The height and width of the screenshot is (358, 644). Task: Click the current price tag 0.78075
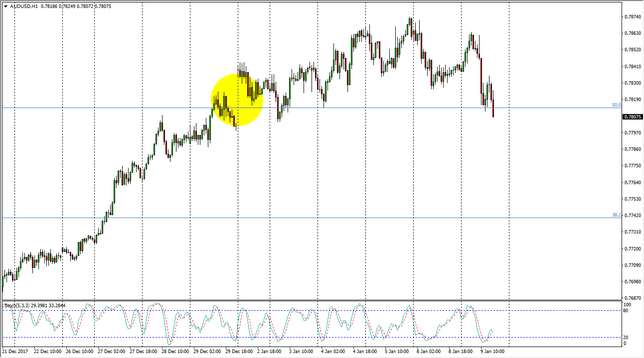tap(632, 117)
